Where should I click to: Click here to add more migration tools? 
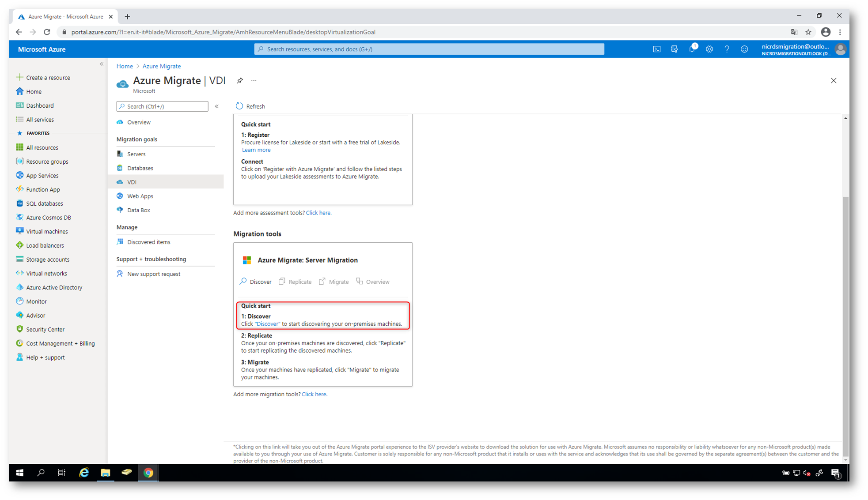(315, 395)
